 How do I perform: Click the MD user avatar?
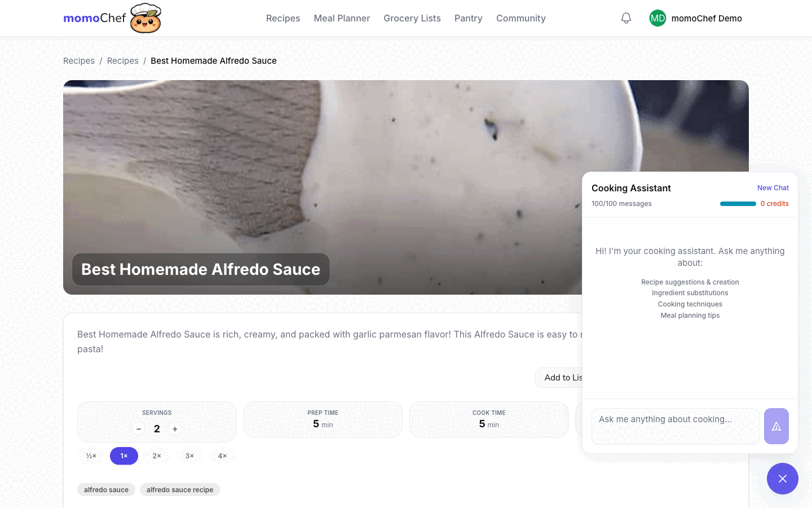click(x=657, y=18)
